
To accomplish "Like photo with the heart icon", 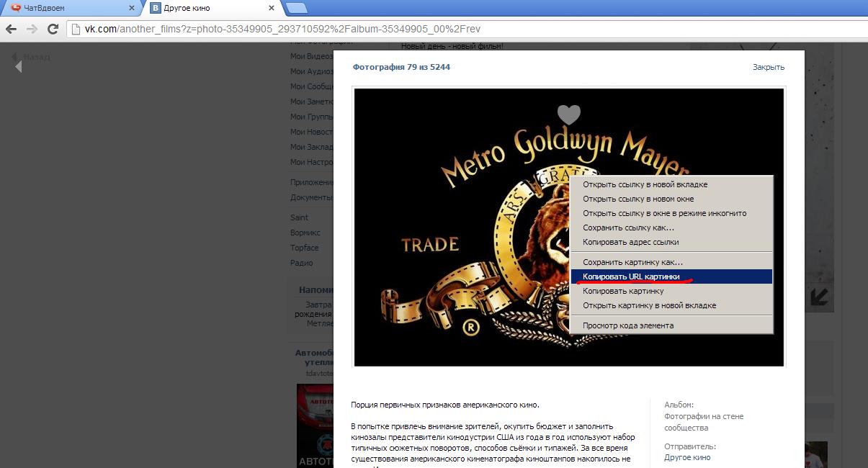I will [569, 114].
